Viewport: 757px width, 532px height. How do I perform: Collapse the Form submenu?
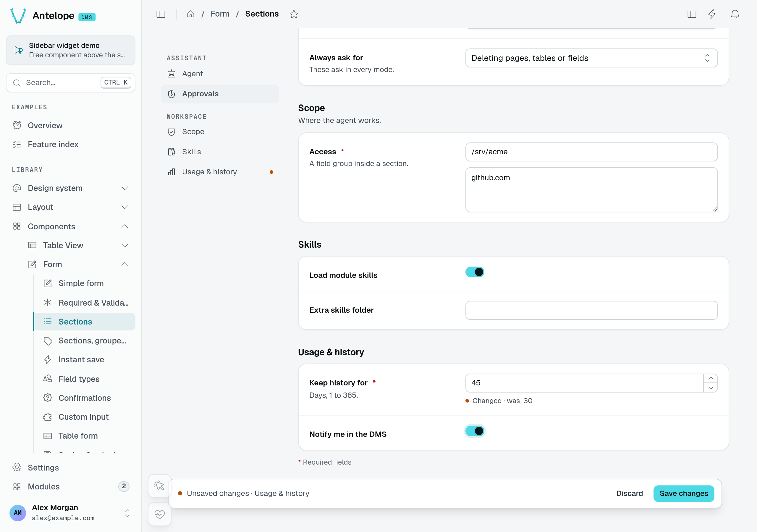pos(78,264)
